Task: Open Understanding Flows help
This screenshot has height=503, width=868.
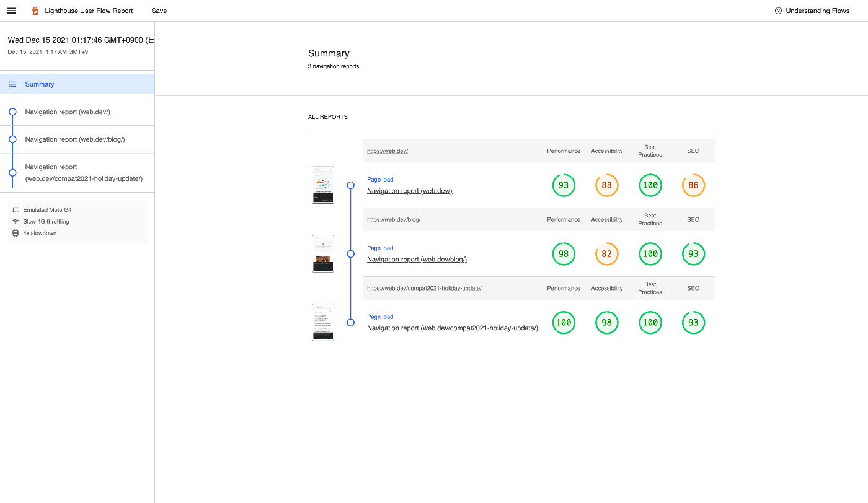Action: pyautogui.click(x=812, y=11)
